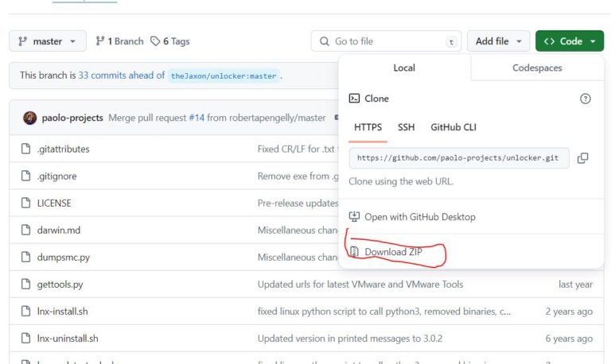This screenshot has height=364, width=611.
Task: Click the file icon beside lnx-uninstall.sh
Action: [25, 338]
